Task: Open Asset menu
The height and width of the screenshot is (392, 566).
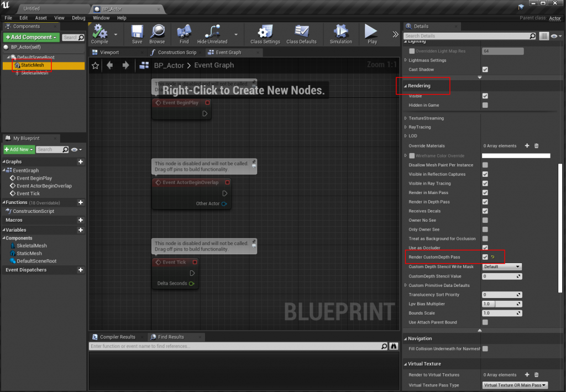Action: coord(41,18)
